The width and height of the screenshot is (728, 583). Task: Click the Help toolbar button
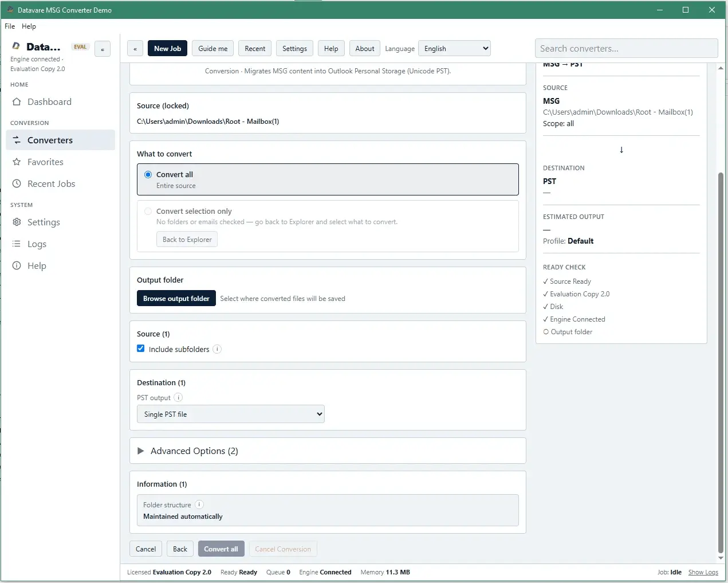coord(331,49)
